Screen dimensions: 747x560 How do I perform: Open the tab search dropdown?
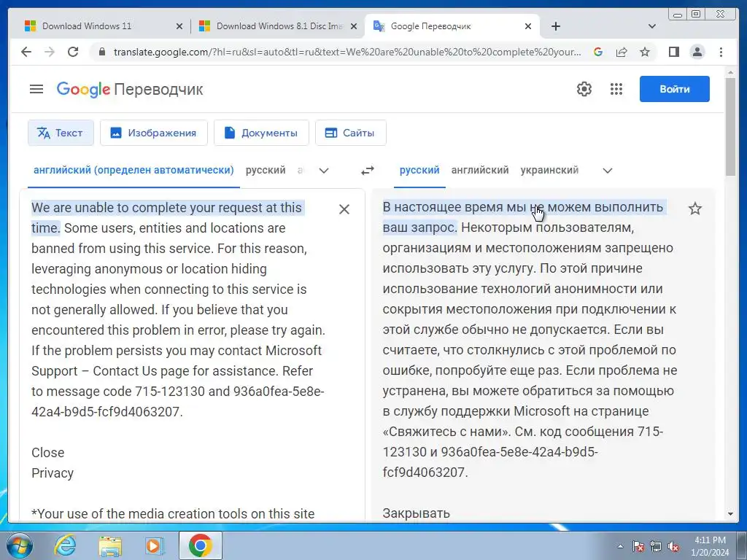652,26
